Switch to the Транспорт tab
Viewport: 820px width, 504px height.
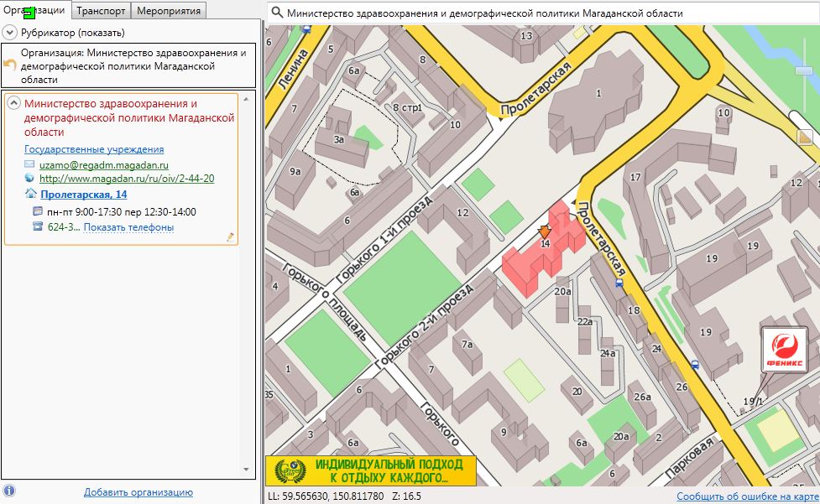pyautogui.click(x=102, y=10)
